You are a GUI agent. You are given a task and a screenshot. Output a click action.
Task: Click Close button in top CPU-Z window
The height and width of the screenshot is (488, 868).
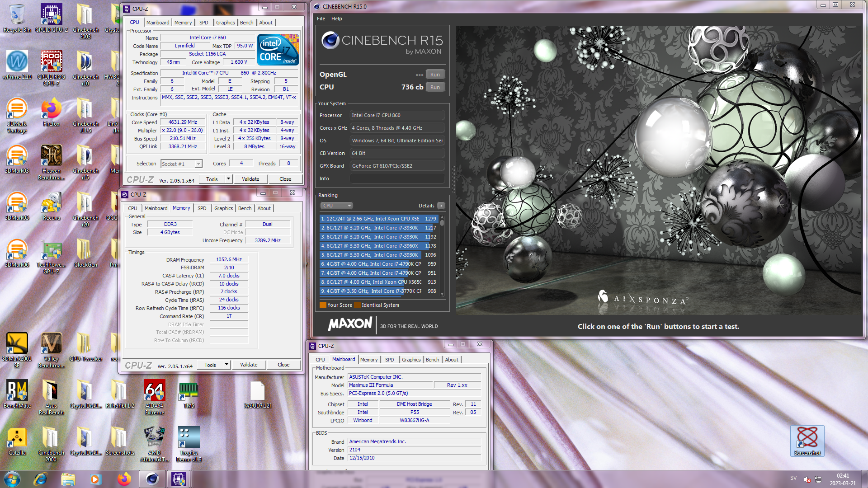point(285,179)
